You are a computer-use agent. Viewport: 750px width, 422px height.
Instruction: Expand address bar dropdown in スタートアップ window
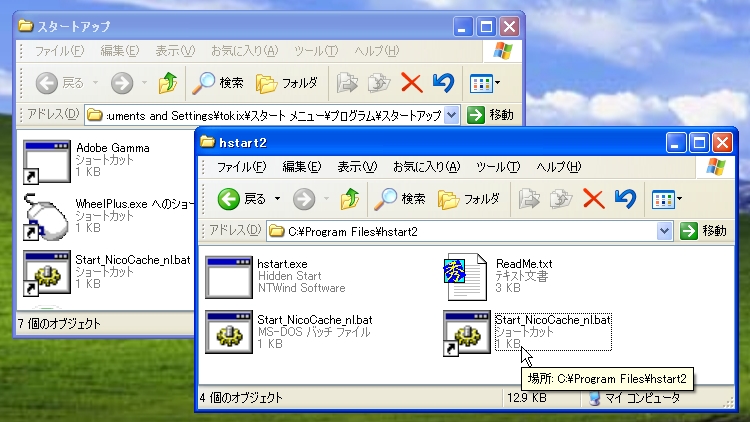tap(451, 115)
